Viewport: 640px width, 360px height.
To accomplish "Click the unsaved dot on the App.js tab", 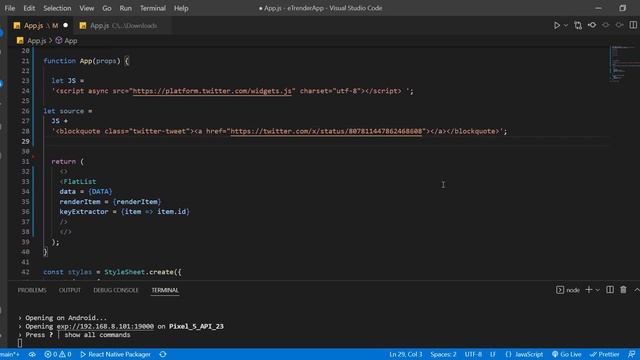I will tap(65, 25).
